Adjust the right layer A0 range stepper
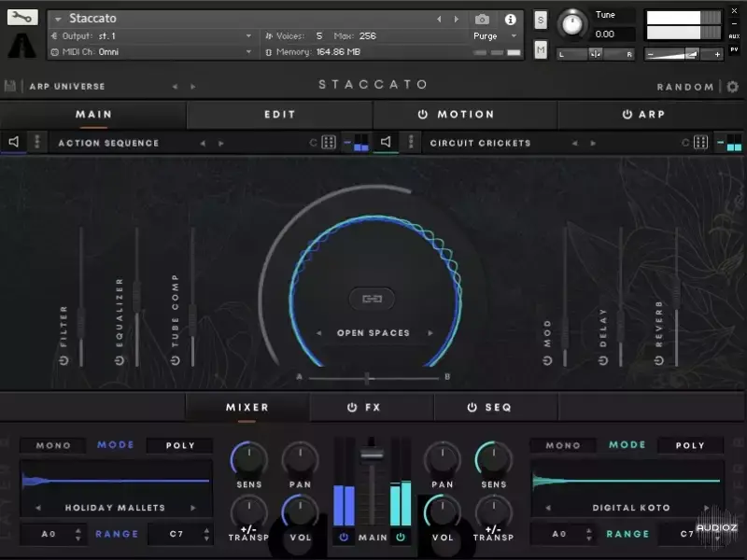Screen dimensions: 747x560 click(x=589, y=534)
